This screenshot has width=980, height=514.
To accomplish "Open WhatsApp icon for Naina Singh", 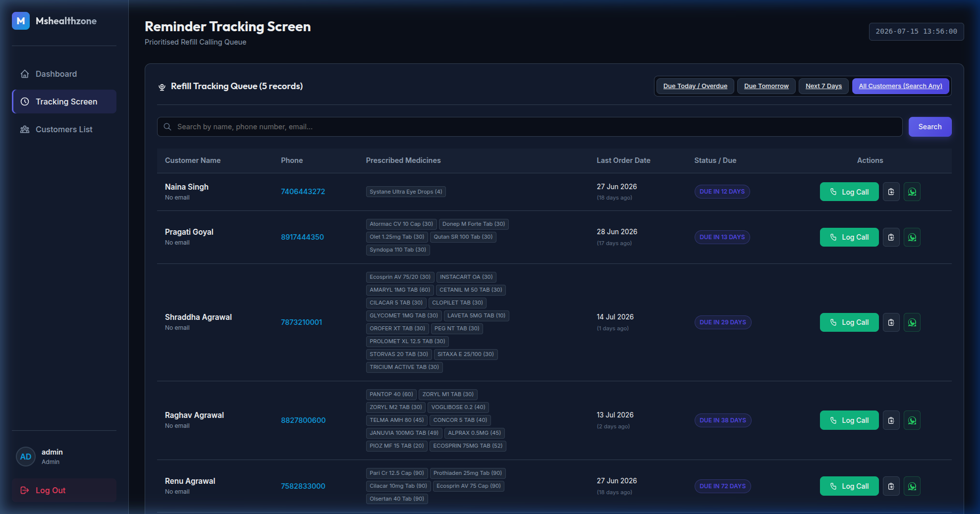I will [912, 192].
